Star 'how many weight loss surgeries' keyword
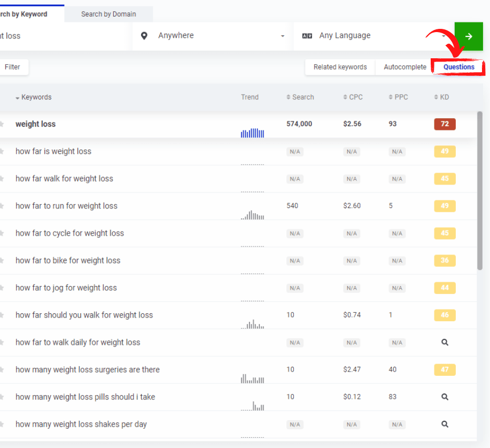Screen dimensions: 490x448 (x=2, y=369)
